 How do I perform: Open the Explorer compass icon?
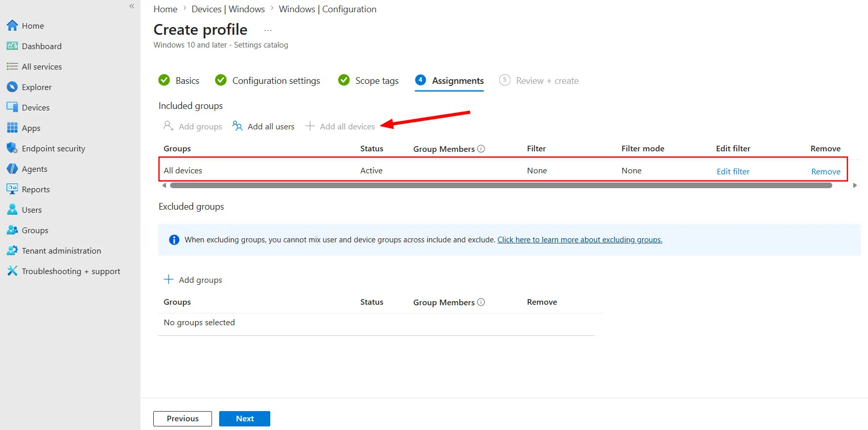click(12, 87)
